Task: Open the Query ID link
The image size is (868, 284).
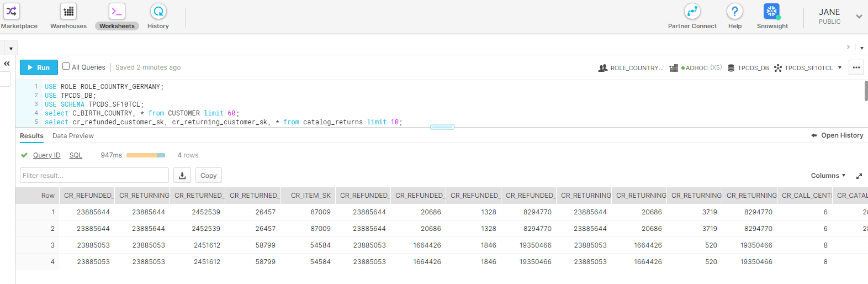Action: click(46, 155)
